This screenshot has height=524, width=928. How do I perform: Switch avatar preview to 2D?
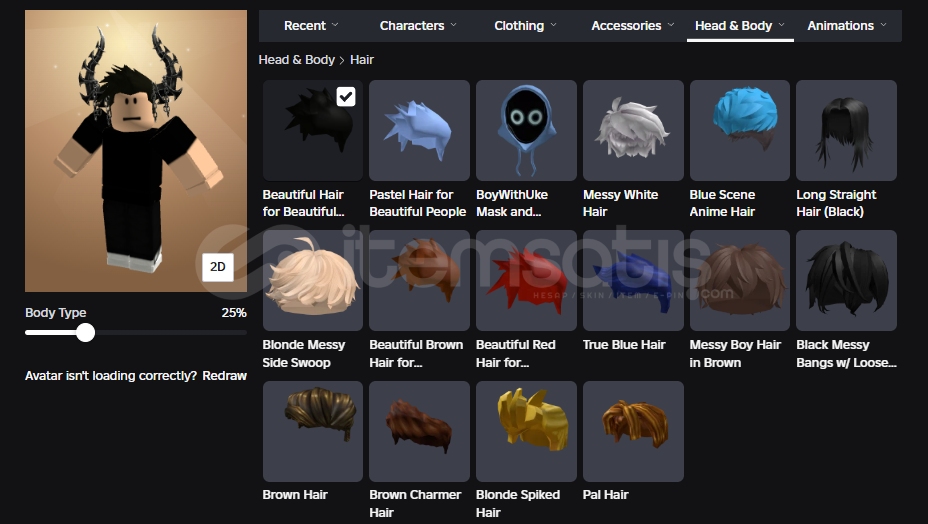click(x=218, y=267)
